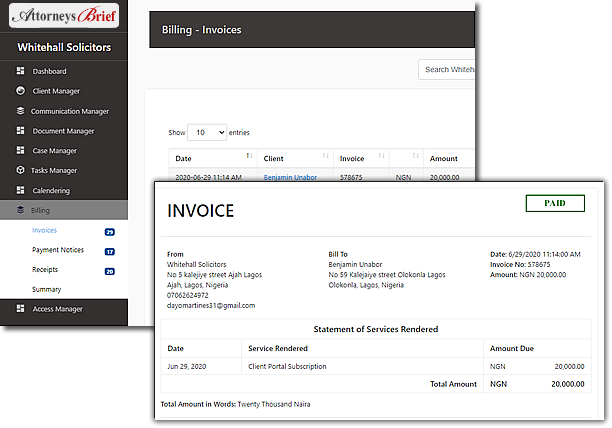Viewport: 612px width, 428px height.
Task: Click the Attorneys Brief logo
Action: pos(64,17)
